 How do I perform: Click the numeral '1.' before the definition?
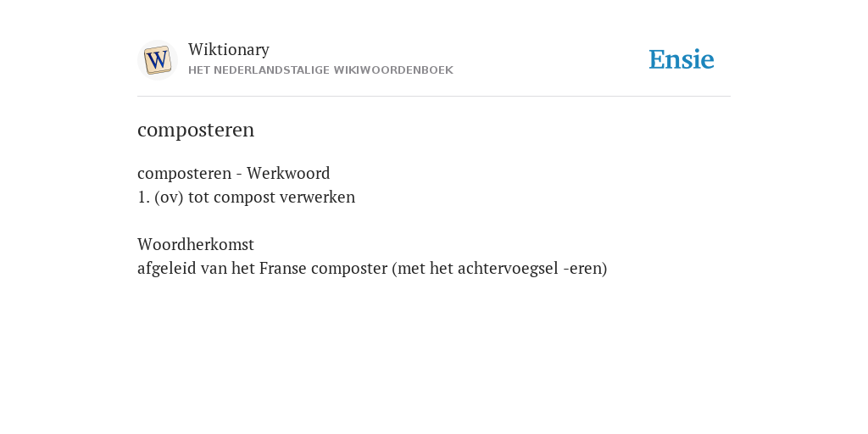click(x=143, y=197)
